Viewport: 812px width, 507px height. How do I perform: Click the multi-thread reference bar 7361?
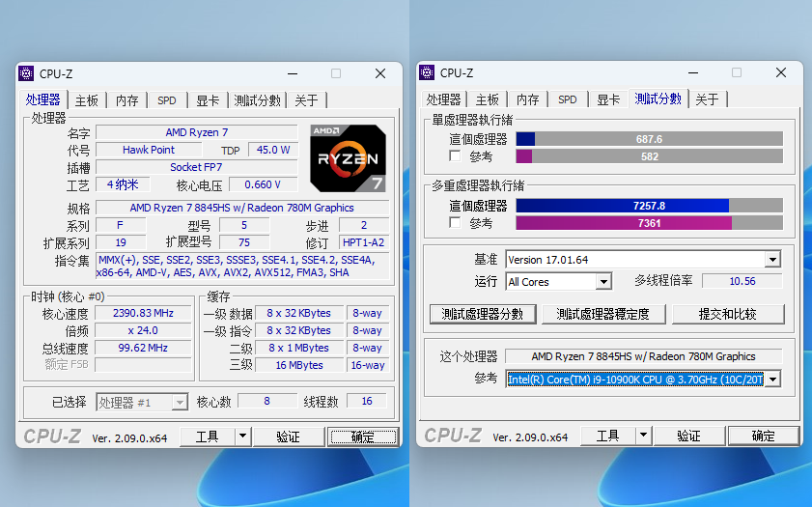point(650,223)
